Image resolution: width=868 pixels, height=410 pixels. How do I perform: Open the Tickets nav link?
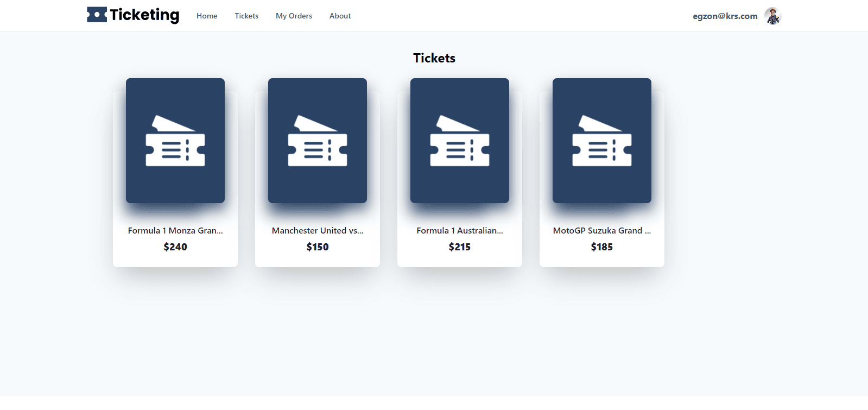point(246,16)
